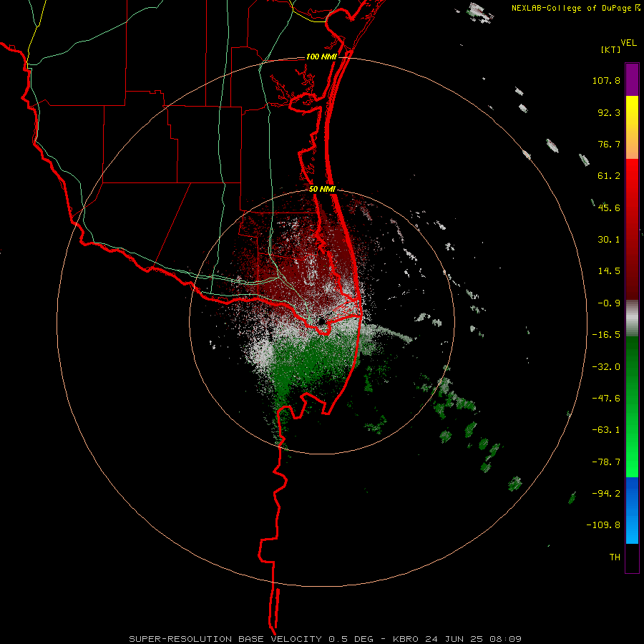644x644 pixels.
Task: Click the -94.2 velocity scale value
Action: [x=606, y=494]
